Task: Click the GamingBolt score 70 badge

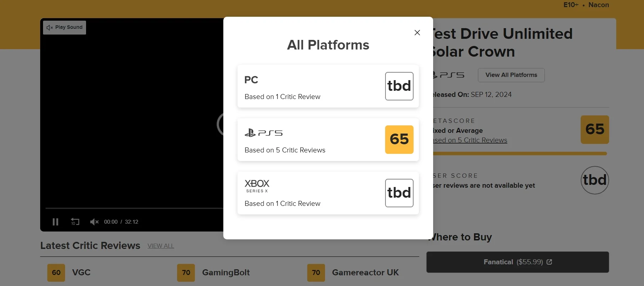Action: [x=186, y=273]
